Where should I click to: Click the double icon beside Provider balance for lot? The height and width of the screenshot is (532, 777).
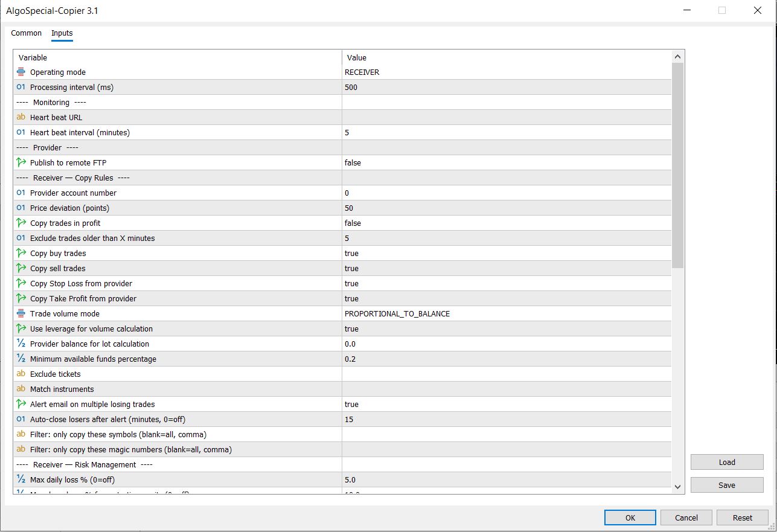click(x=21, y=344)
